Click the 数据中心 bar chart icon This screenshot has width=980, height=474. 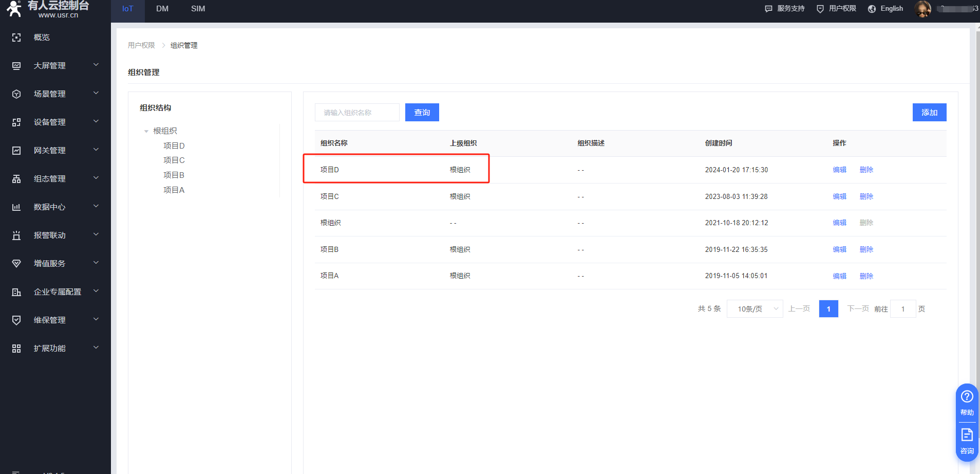[16, 207]
